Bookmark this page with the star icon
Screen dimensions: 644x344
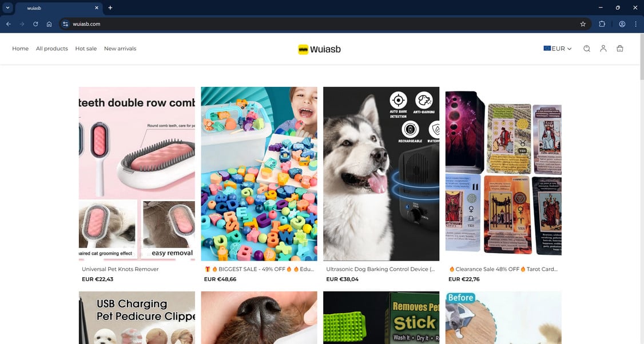coord(583,24)
